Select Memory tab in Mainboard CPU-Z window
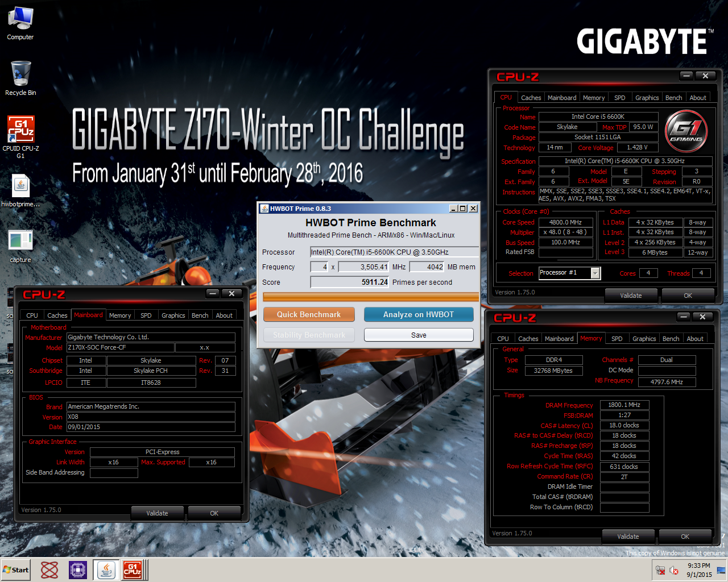The width and height of the screenshot is (728, 582). click(x=120, y=315)
